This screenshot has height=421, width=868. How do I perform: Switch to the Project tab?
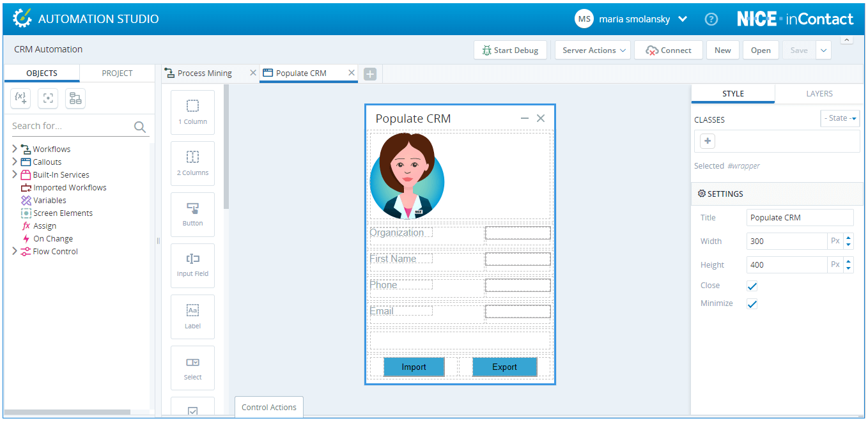click(x=117, y=73)
